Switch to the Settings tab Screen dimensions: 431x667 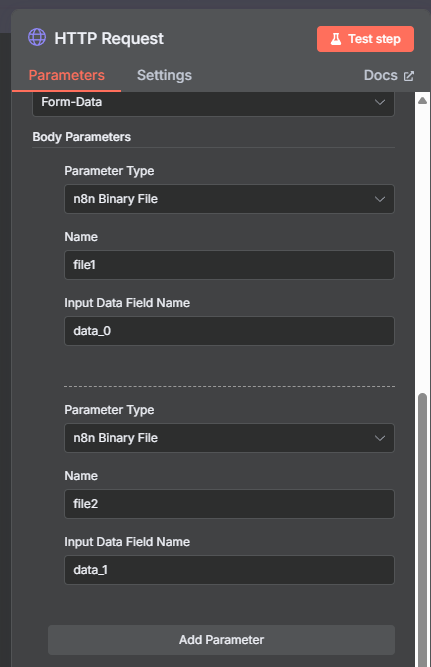click(164, 75)
